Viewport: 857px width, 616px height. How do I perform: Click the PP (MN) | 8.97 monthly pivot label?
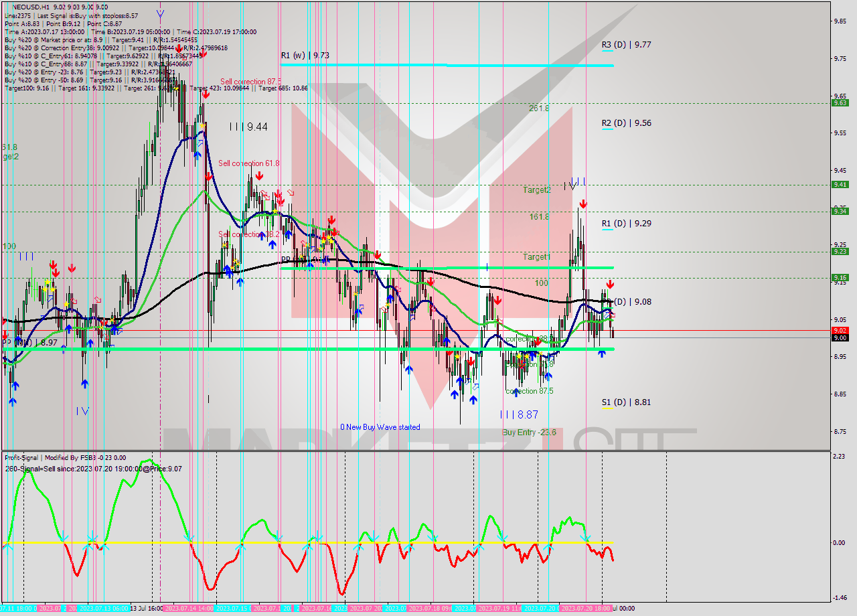point(29,342)
